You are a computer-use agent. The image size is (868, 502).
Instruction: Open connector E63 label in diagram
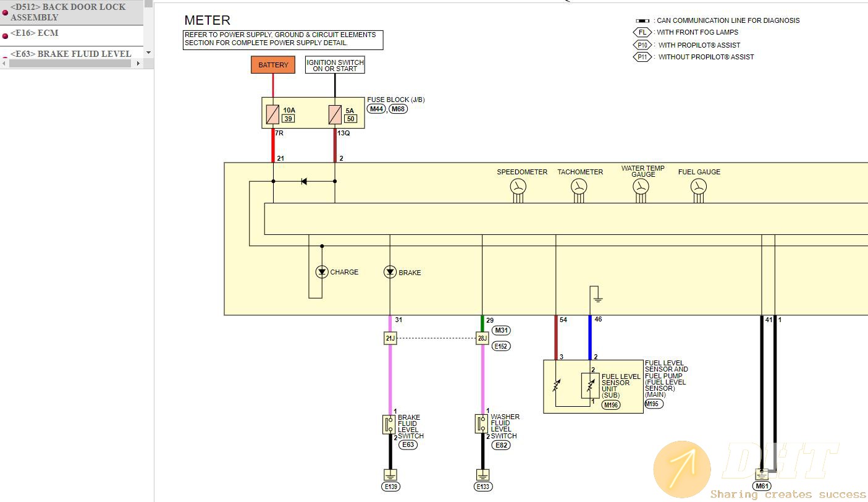(x=408, y=445)
